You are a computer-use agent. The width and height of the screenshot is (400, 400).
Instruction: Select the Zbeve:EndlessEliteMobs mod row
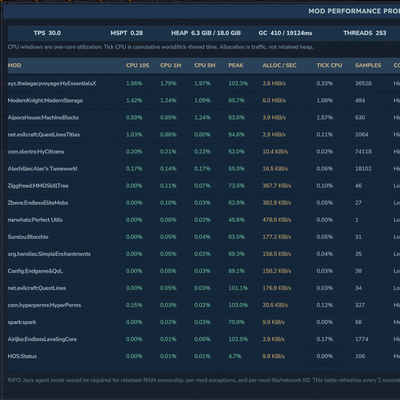[204, 203]
